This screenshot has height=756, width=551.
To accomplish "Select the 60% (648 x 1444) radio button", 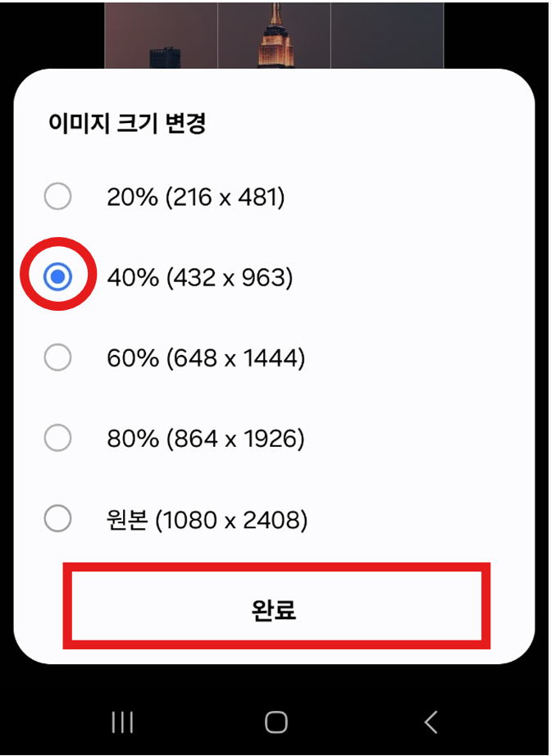I will pyautogui.click(x=57, y=358).
